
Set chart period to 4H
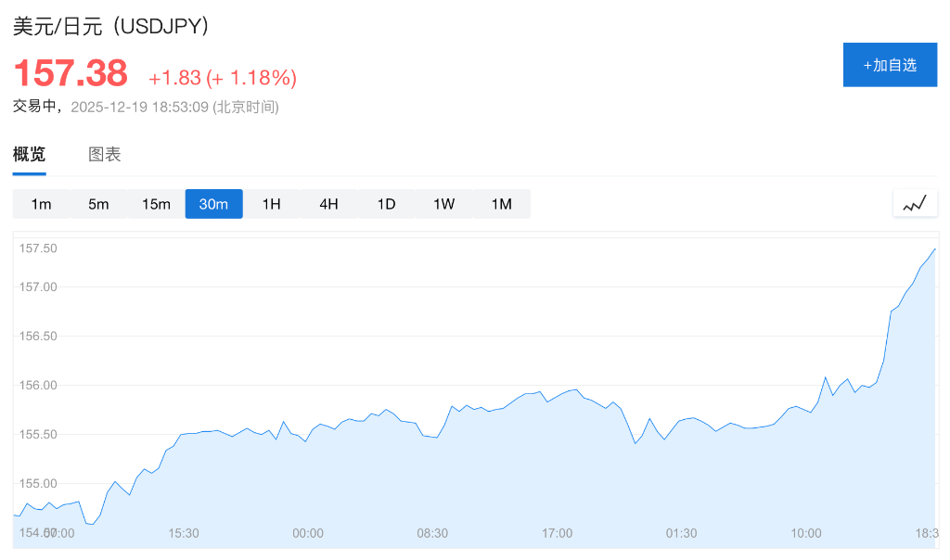tap(328, 204)
